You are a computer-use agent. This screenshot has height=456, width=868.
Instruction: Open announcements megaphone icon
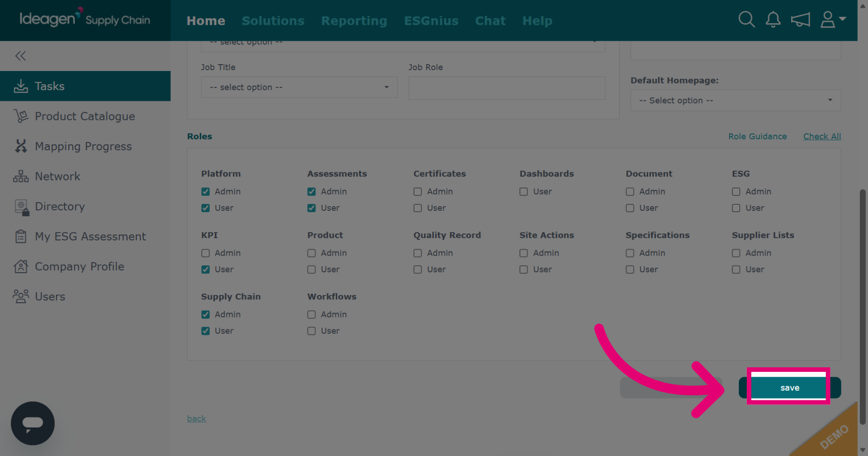coord(800,19)
